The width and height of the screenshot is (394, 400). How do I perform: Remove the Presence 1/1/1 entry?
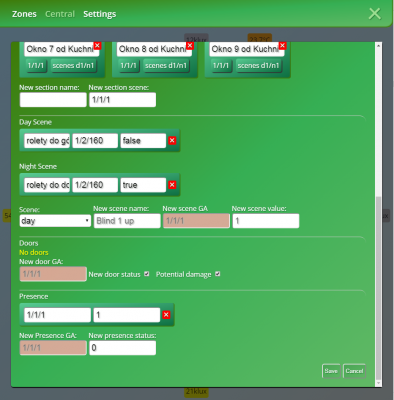[166, 315]
